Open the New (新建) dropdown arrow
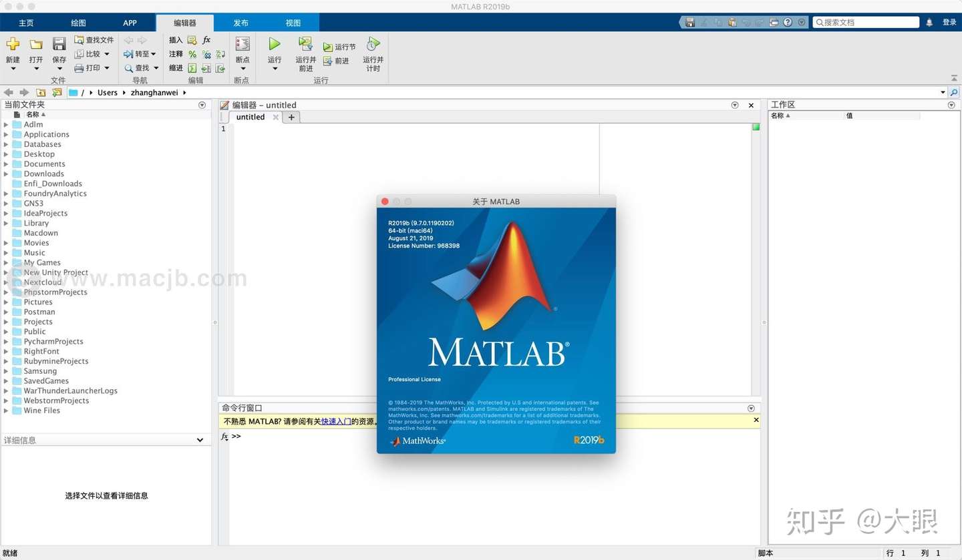 point(13,68)
